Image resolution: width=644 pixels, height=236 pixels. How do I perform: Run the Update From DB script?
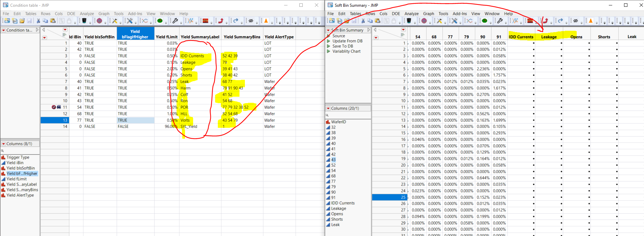click(328, 41)
